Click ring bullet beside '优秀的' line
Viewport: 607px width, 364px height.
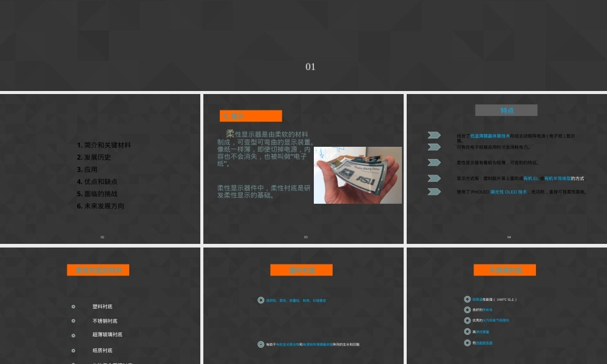(x=467, y=320)
